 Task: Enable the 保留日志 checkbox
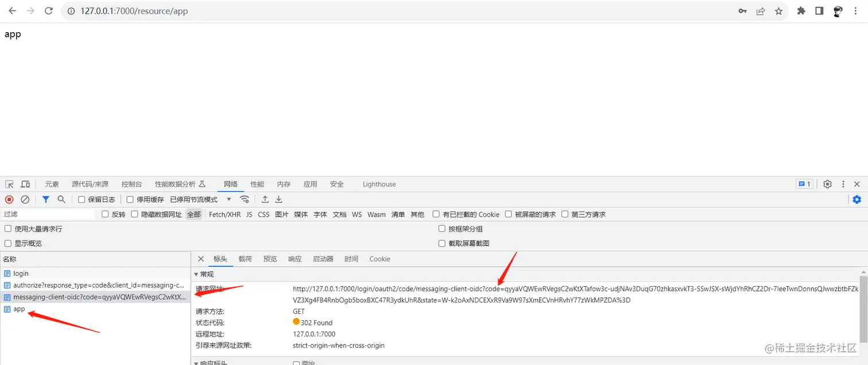(81, 199)
